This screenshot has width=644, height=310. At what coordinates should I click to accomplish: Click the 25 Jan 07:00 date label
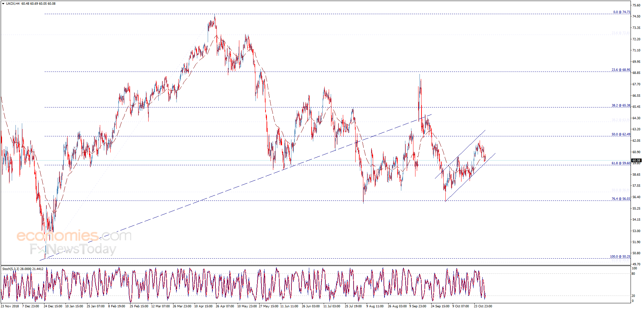[96, 306]
